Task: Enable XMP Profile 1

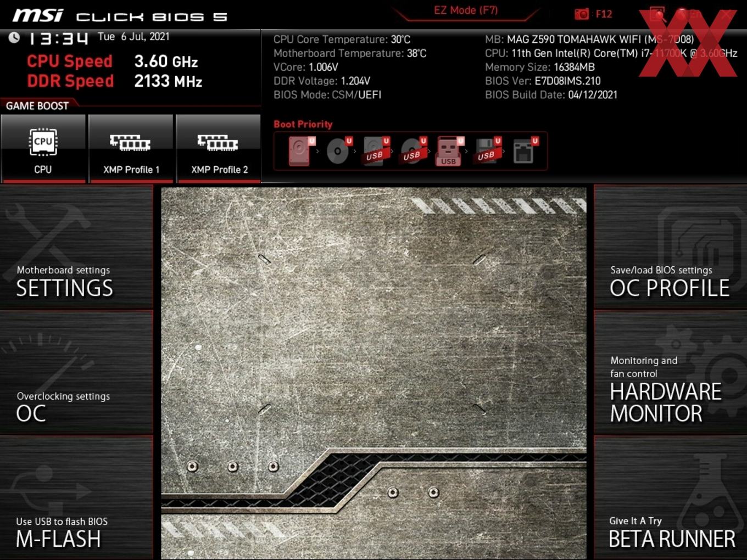Action: [131, 148]
